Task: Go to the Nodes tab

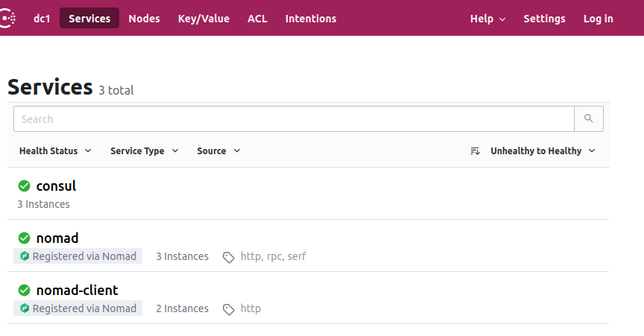Action: coord(144,19)
